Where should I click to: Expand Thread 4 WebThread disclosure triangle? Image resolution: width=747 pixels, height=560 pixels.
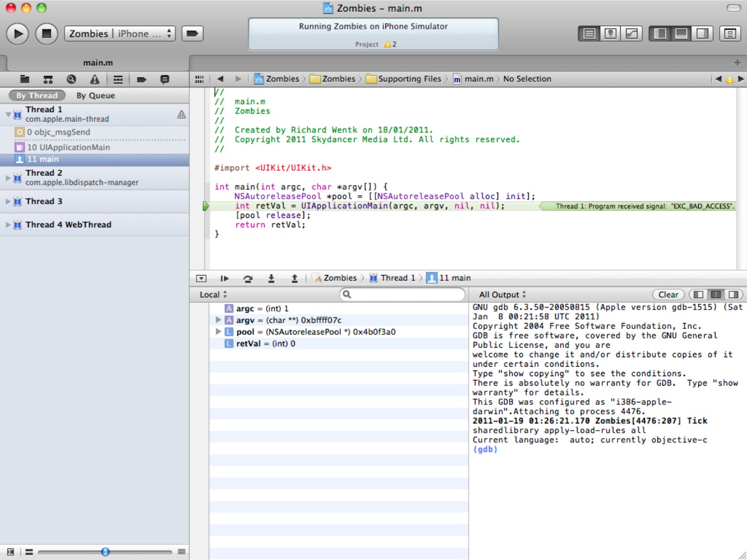(8, 225)
